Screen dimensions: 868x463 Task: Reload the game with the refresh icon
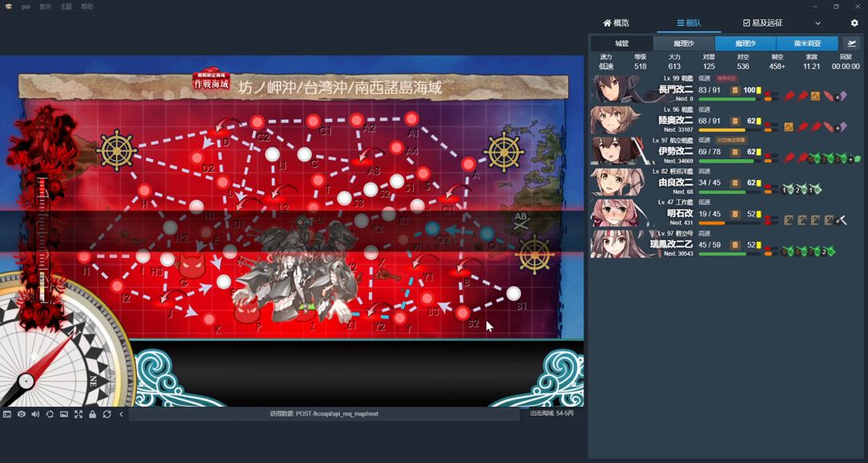coord(107,414)
